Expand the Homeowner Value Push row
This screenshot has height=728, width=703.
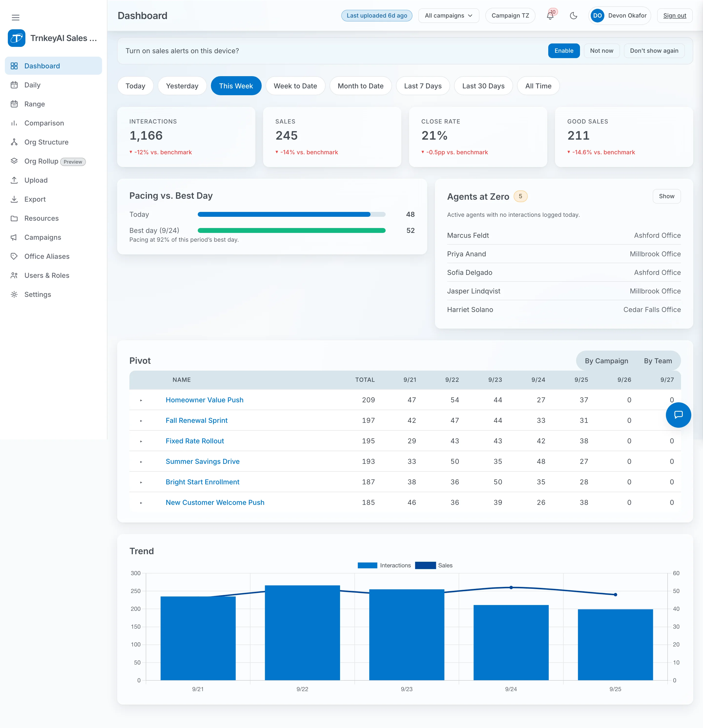pyautogui.click(x=141, y=400)
